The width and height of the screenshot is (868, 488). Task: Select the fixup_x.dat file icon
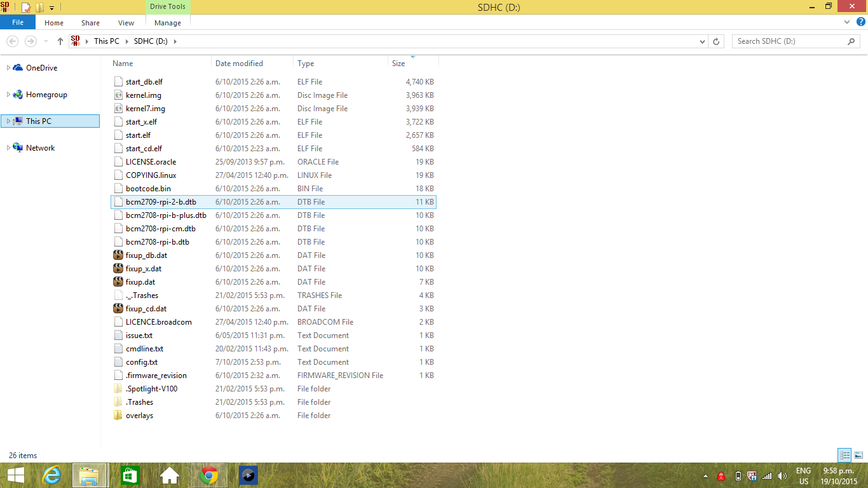[118, 269]
